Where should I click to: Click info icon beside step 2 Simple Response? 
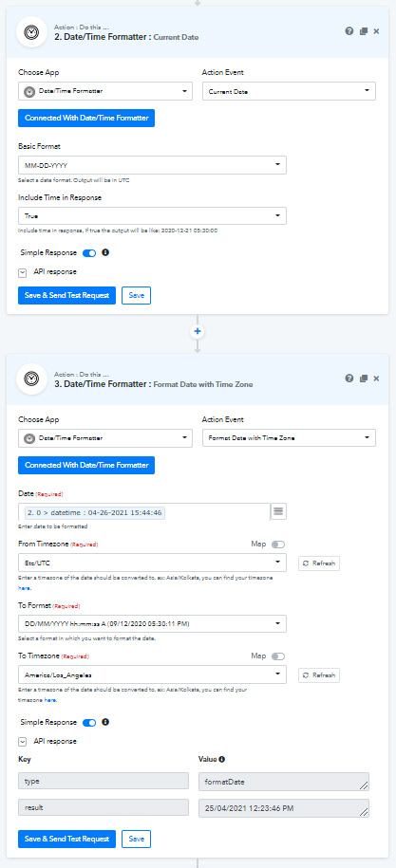pos(105,252)
